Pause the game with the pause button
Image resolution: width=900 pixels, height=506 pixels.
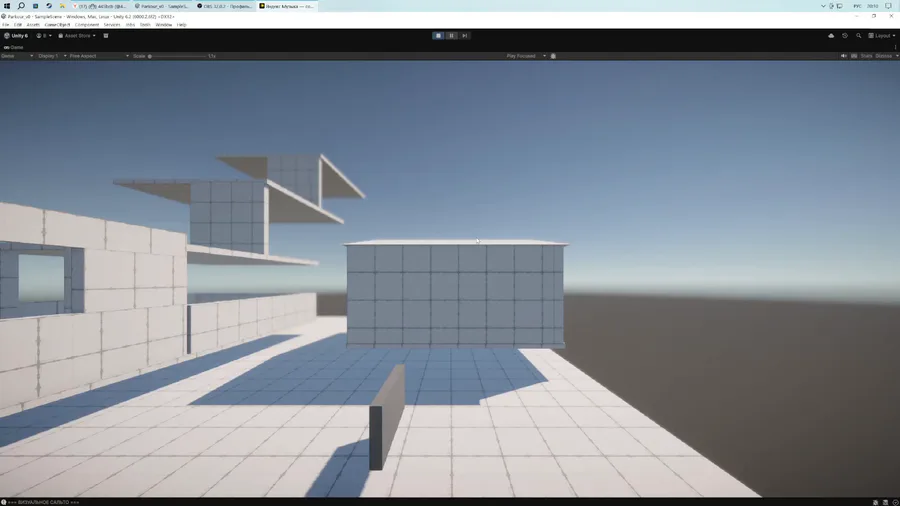pyautogui.click(x=452, y=36)
